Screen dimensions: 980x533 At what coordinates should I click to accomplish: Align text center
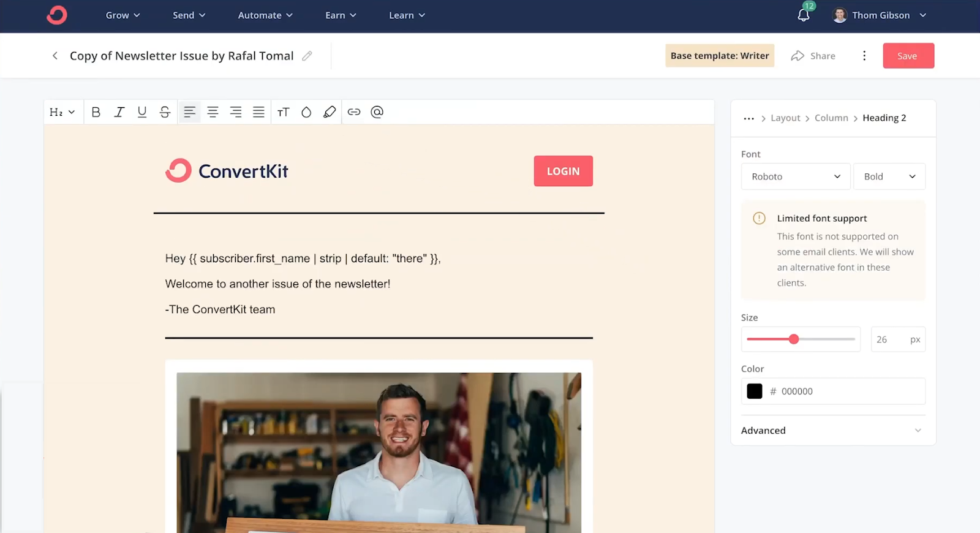[x=213, y=112]
